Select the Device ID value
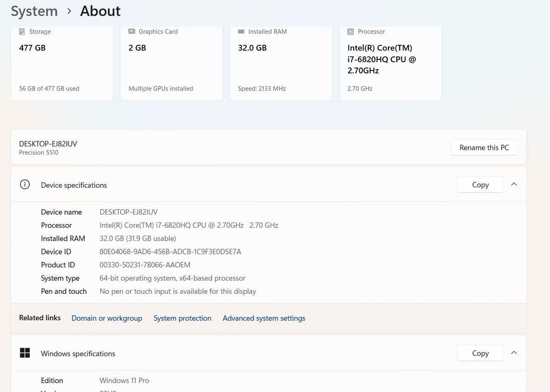 [170, 251]
